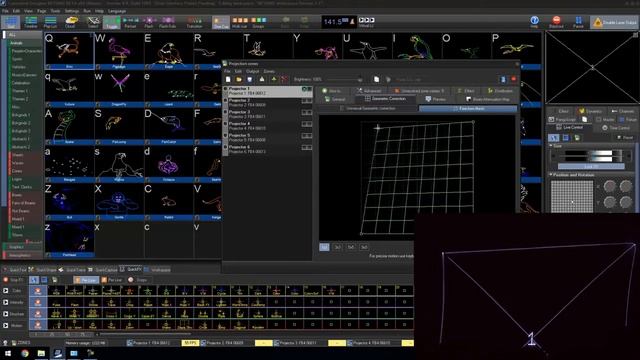The image size is (640, 360).
Task: Expand the Color FX row
Action: pos(6,291)
